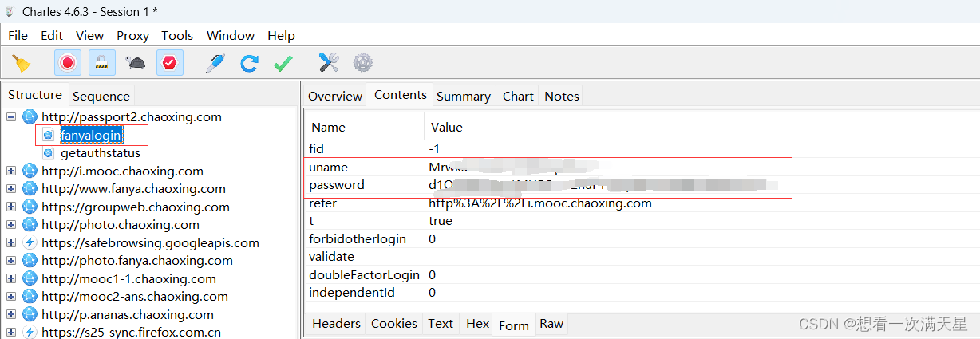This screenshot has height=339, width=980.
Task: Click the Repeat refresh arrow icon
Action: [249, 63]
